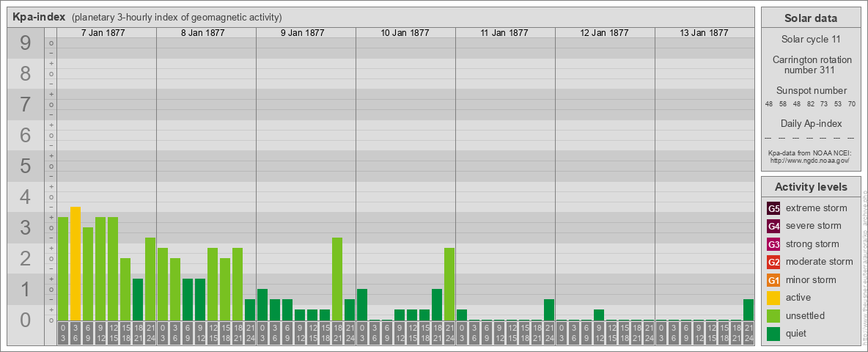
Task: Click the Kp scale number 8
Action: click(x=26, y=73)
